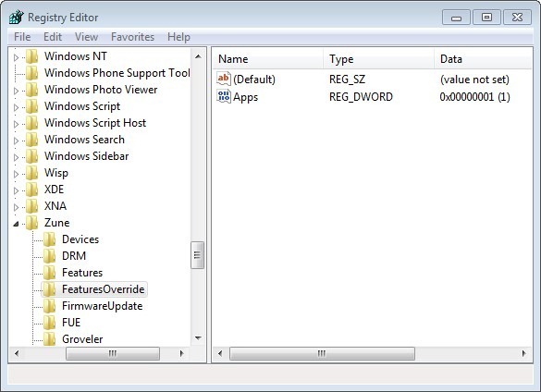Maximize the Registry Editor window
This screenshot has height=392, width=541.
[x=486, y=18]
